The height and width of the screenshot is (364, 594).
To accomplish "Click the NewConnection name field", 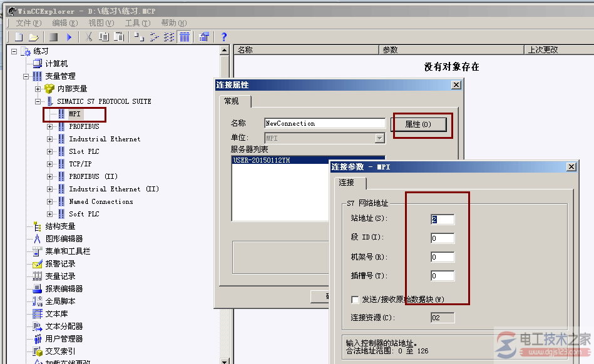I will click(x=325, y=123).
